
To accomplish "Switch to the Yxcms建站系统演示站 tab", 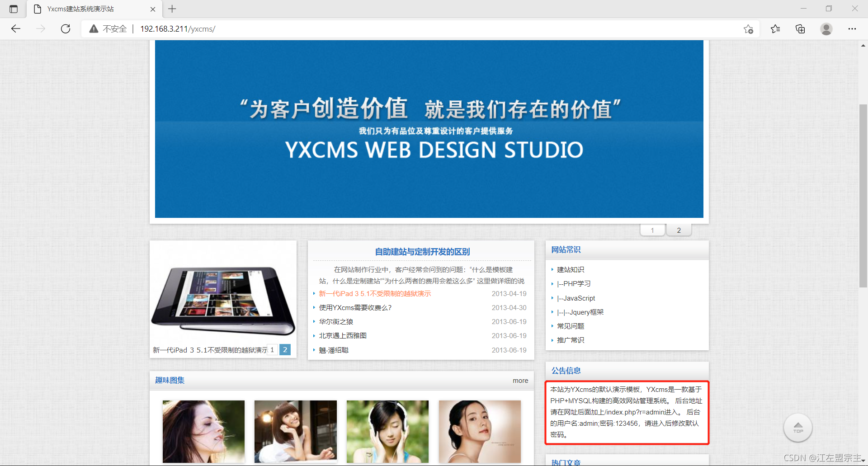I will 81,9.
